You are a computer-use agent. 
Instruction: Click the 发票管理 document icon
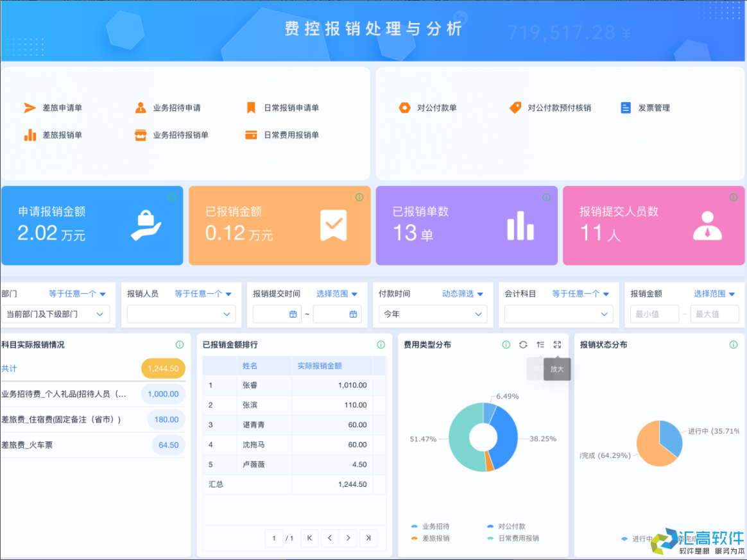[x=626, y=108]
